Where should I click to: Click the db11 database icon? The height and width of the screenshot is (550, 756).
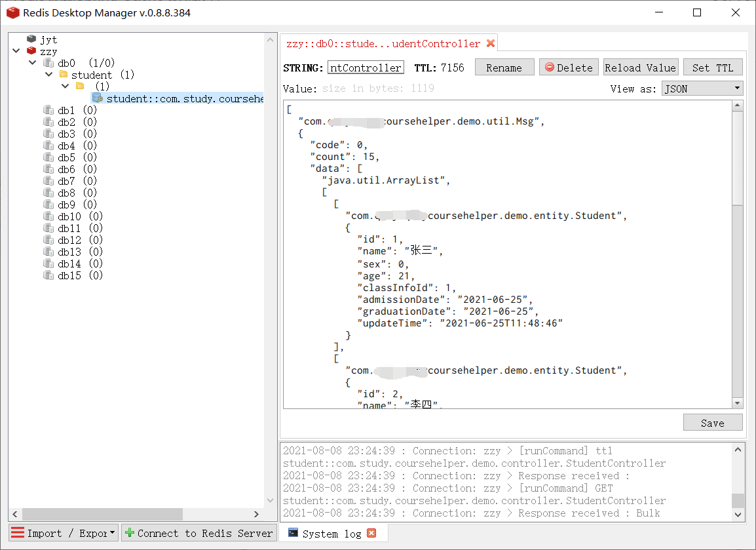48,227
